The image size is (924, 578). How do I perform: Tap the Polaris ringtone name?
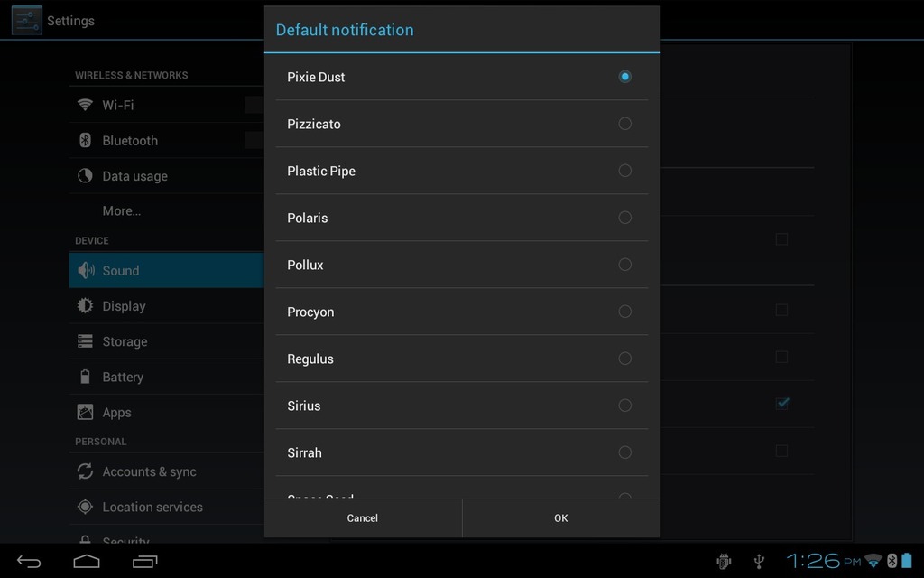pyautogui.click(x=307, y=218)
